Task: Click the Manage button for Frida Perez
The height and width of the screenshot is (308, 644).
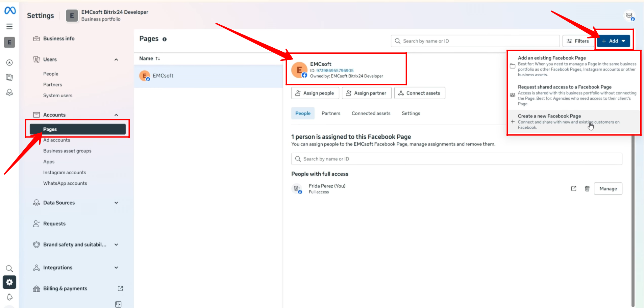Action: [608, 189]
